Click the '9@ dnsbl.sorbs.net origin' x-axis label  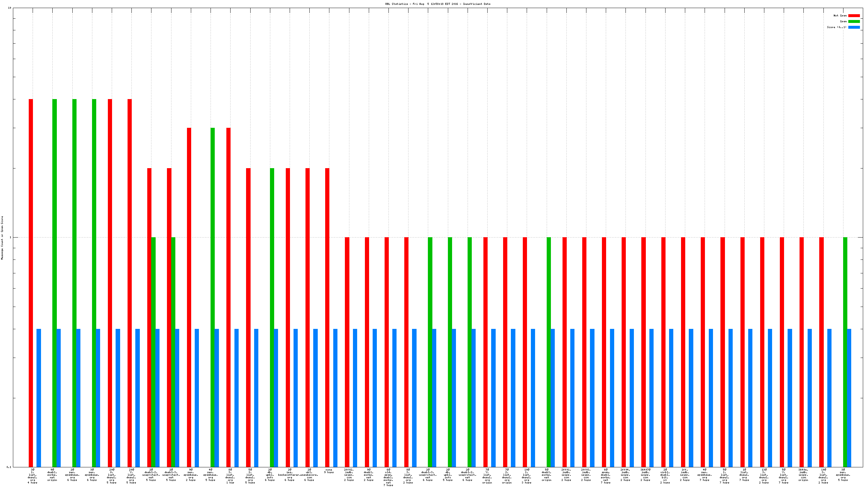52,475
